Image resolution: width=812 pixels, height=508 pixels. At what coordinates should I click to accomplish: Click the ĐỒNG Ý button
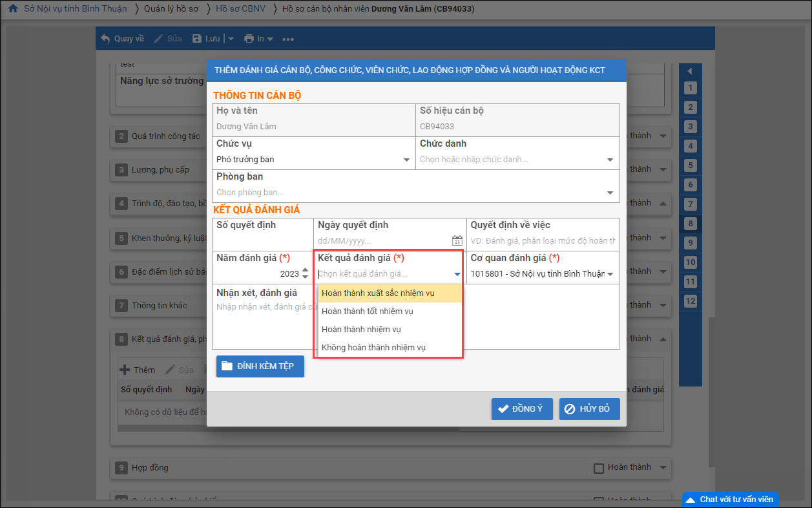click(521, 409)
